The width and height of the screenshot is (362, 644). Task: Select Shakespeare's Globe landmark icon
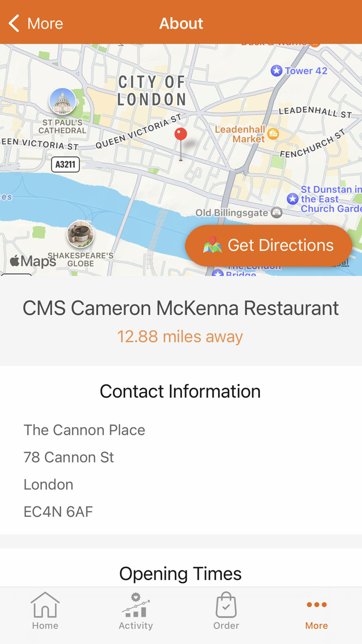[x=80, y=234]
